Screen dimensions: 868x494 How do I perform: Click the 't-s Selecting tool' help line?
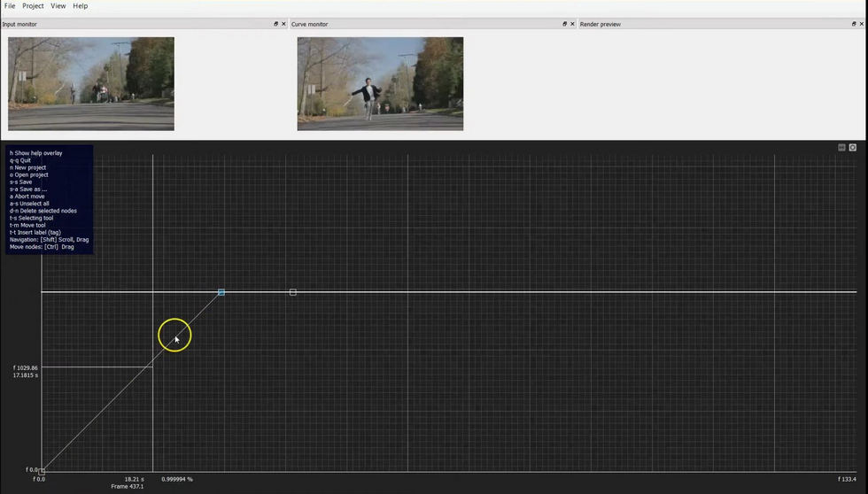[32, 218]
